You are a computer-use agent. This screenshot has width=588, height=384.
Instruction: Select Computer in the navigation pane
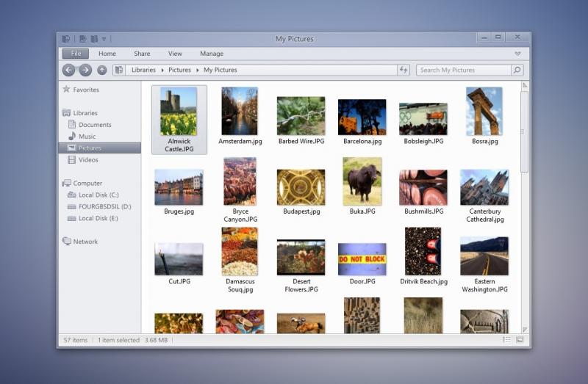point(82,183)
